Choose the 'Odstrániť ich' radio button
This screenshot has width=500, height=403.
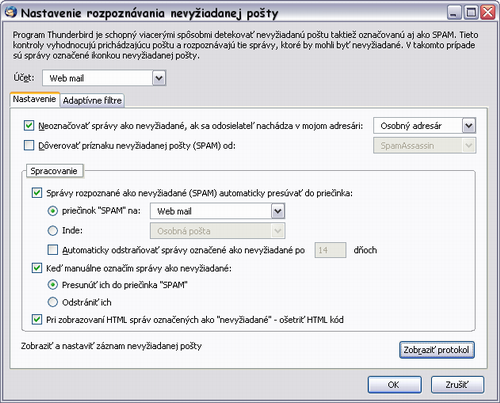tap(53, 302)
